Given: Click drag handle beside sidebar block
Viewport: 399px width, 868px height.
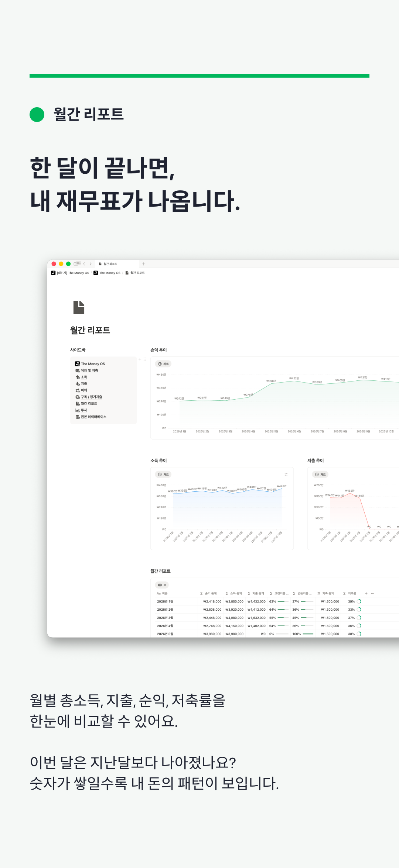Looking at the screenshot, I should (144, 359).
